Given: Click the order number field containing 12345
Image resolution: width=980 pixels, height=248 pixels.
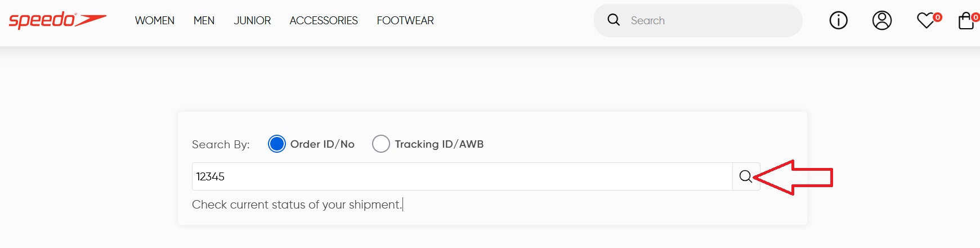Looking at the screenshot, I should [462, 177].
